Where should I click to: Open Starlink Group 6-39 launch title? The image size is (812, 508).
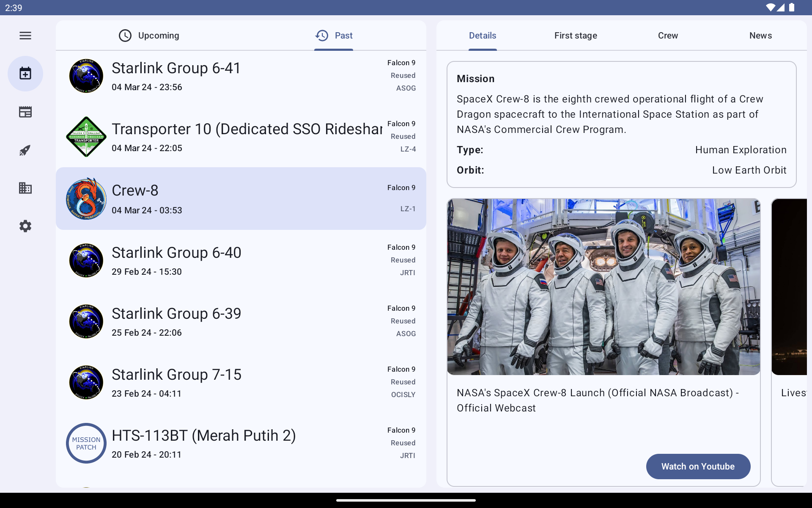176,314
